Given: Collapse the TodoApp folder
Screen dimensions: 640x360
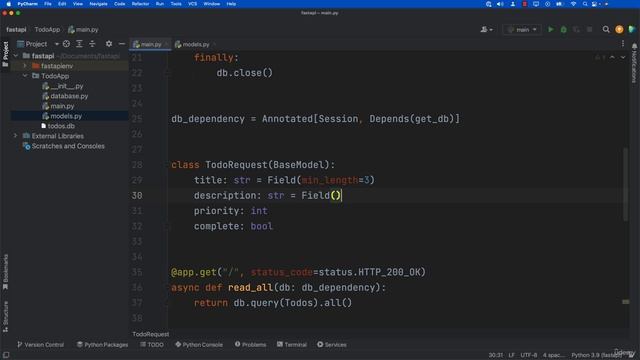Looking at the screenshot, I should pyautogui.click(x=25, y=76).
